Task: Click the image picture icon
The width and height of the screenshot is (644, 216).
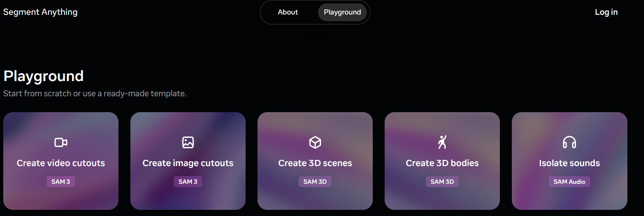Action: click(188, 143)
